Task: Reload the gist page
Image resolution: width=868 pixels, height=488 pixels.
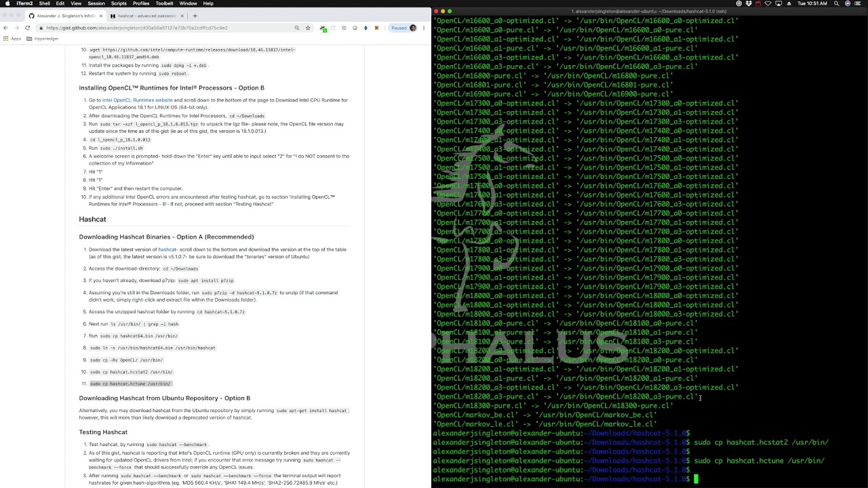Action: (x=27, y=28)
